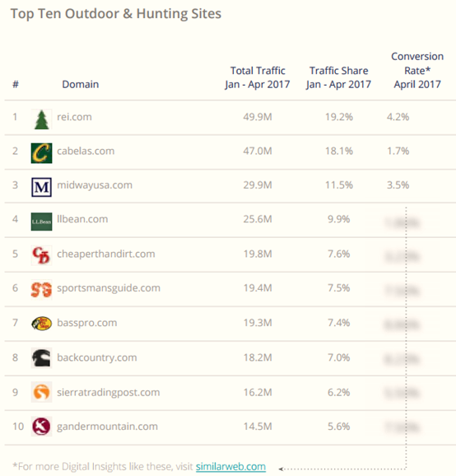456x476 pixels.
Task: Select the Sportsman's Guide orange SG logo
Action: [41, 290]
